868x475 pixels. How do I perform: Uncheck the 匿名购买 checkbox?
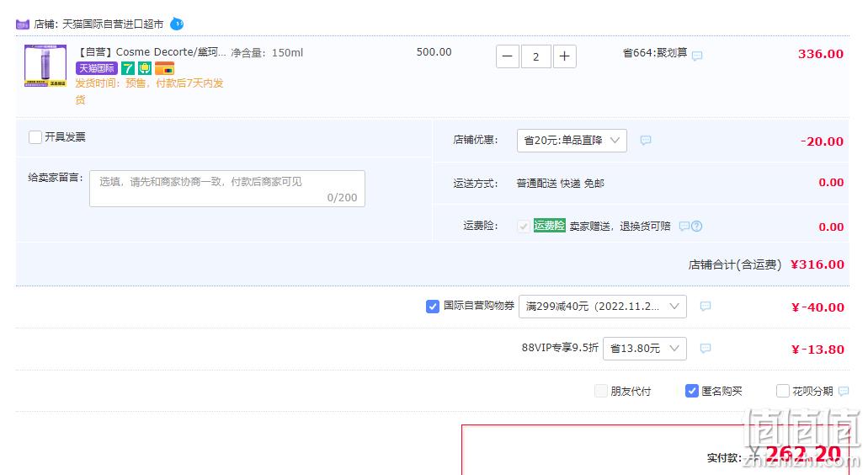pyautogui.click(x=691, y=391)
